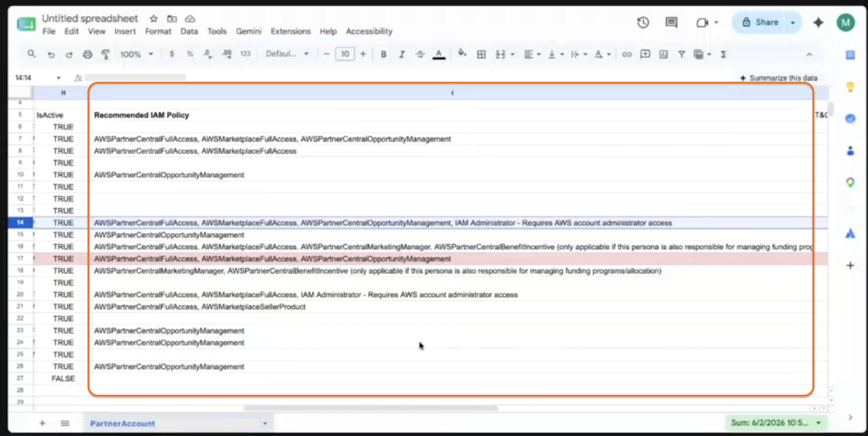Open the File menu

[49, 31]
